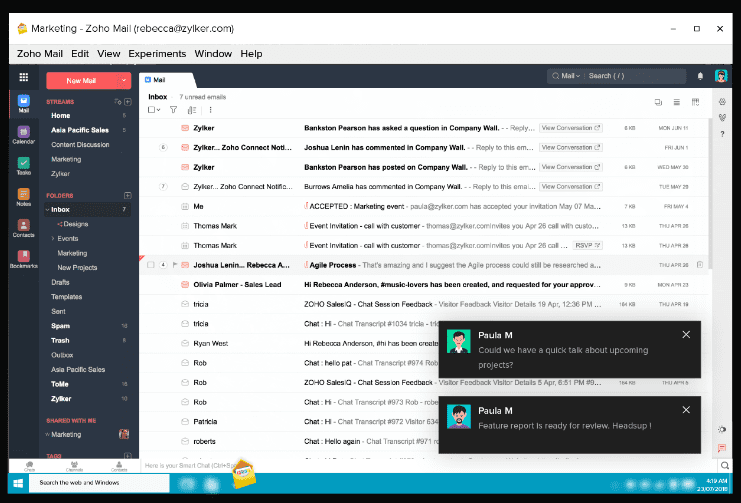View Conversation for Joshua Lenin comment email
The image size is (741, 503).
tap(571, 147)
